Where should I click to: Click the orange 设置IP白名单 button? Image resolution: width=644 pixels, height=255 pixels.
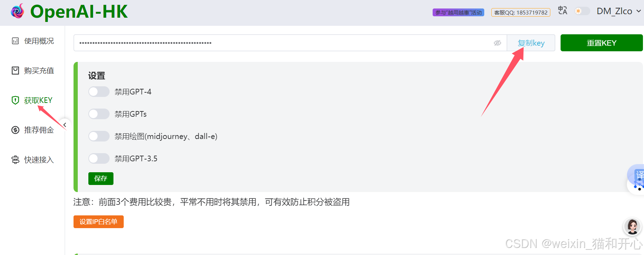tap(99, 222)
